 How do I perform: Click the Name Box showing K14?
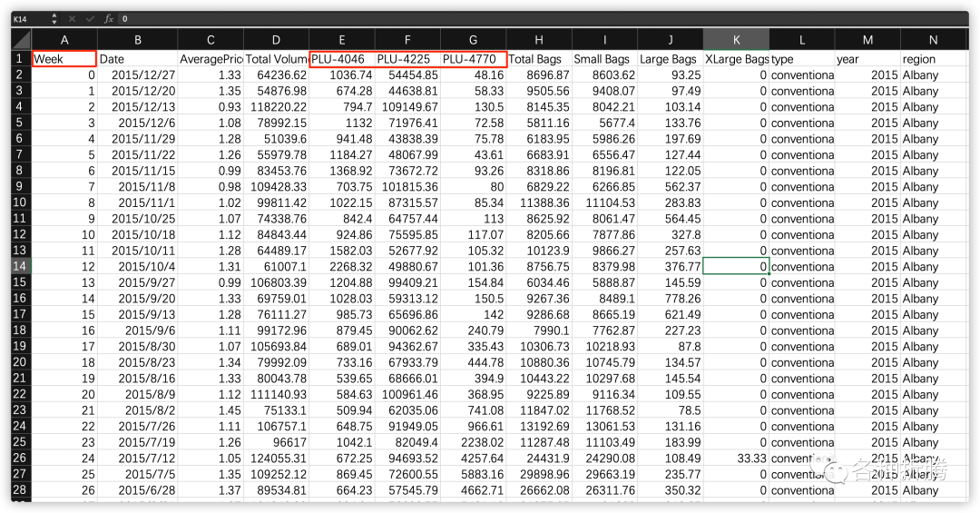30,19
